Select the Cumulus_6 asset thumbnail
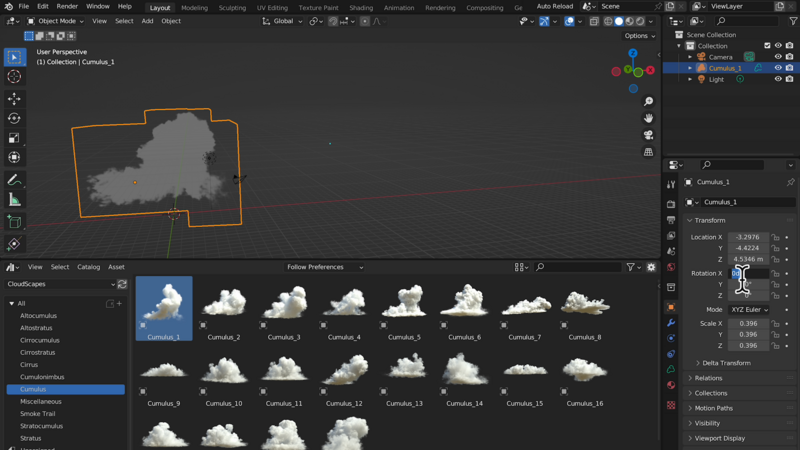Viewport: 800px width, 450px height. [x=464, y=309]
